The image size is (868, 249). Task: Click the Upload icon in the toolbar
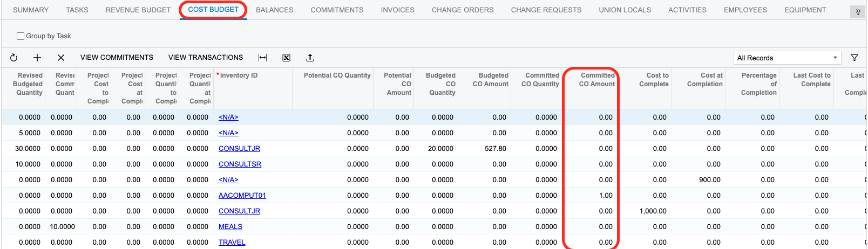pos(310,58)
